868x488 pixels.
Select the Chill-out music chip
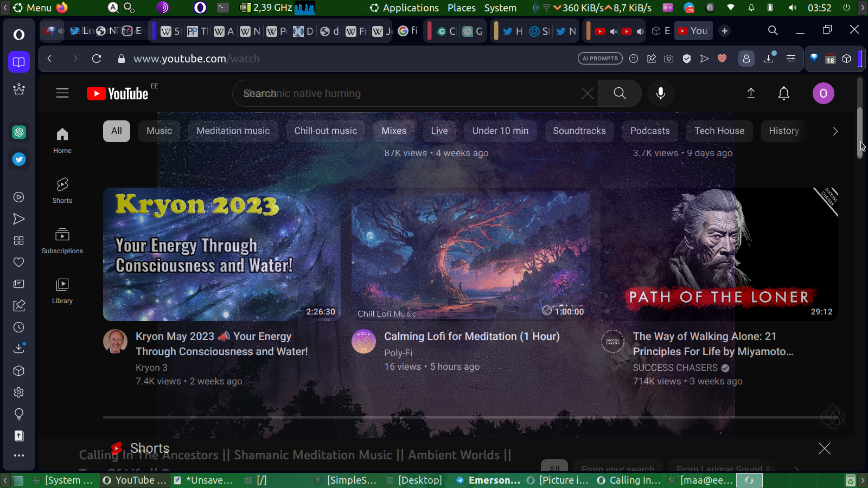pyautogui.click(x=325, y=131)
